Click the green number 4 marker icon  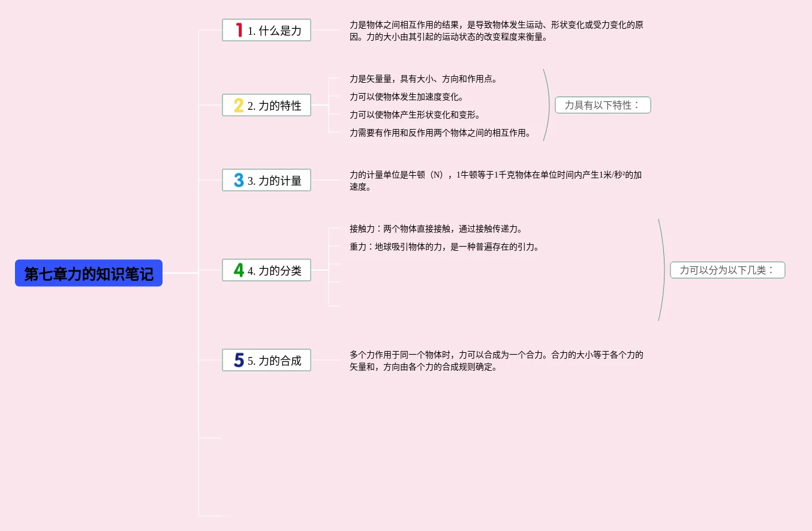point(239,270)
